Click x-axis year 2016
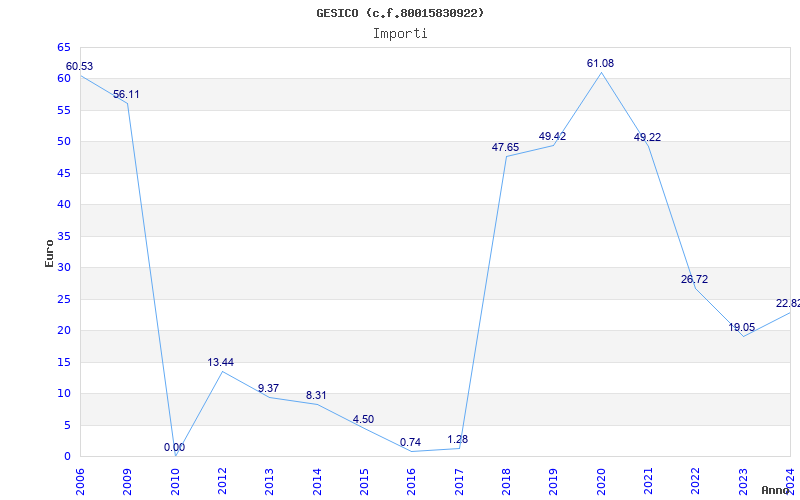 (412, 481)
